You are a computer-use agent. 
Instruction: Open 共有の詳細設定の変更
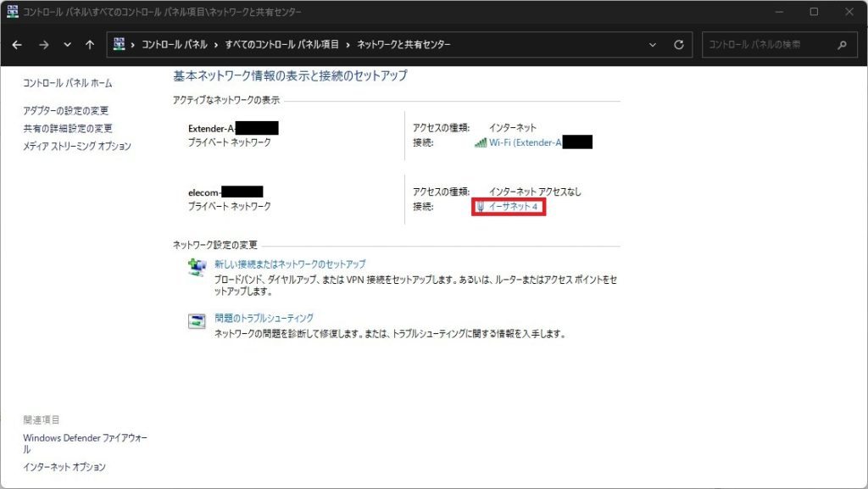point(68,129)
